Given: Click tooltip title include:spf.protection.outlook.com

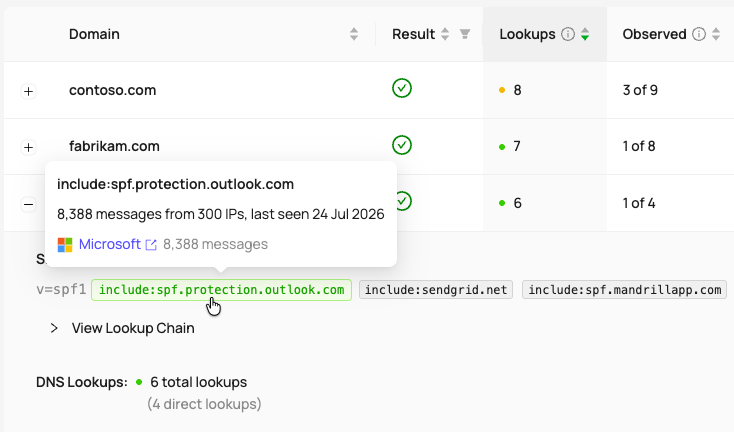Looking at the screenshot, I should point(176,184).
